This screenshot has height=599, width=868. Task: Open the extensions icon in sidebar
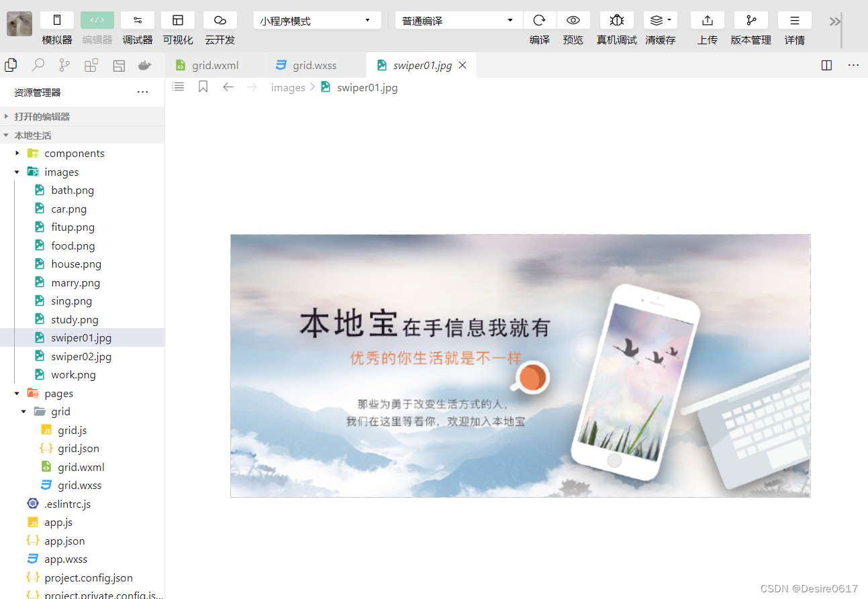(91, 65)
